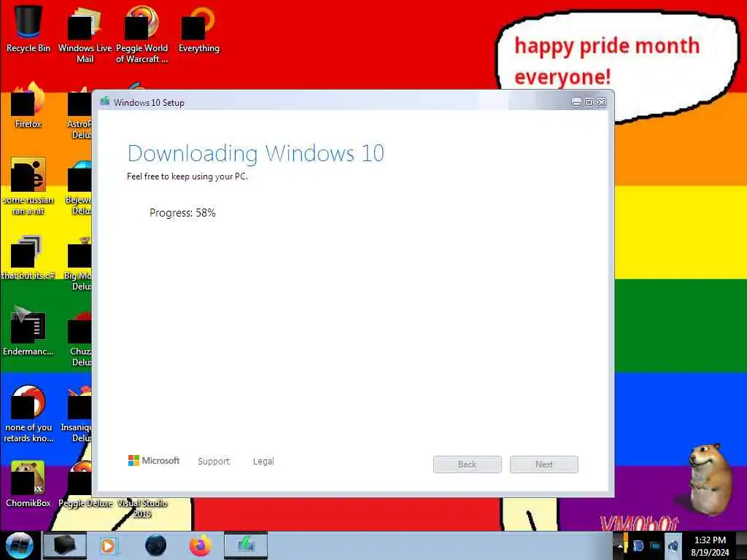This screenshot has width=747, height=560.
Task: Select the Insaniquarium Deluxe desktop icon
Action: click(x=77, y=414)
